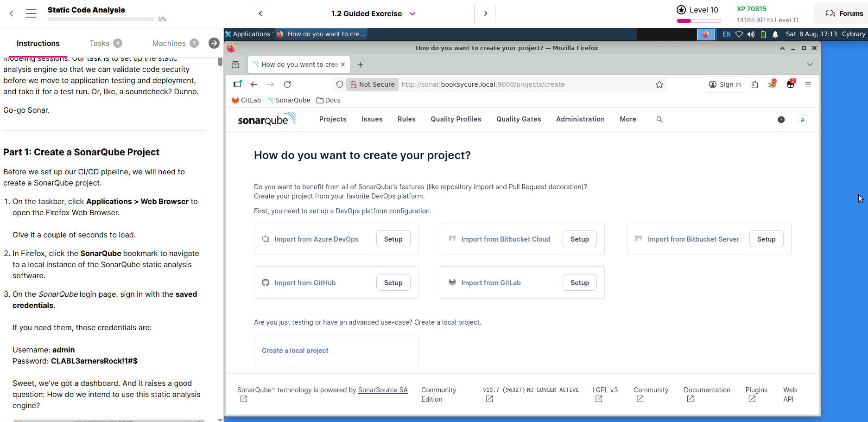Open the Projects menu item
The height and width of the screenshot is (422, 868).
333,119
